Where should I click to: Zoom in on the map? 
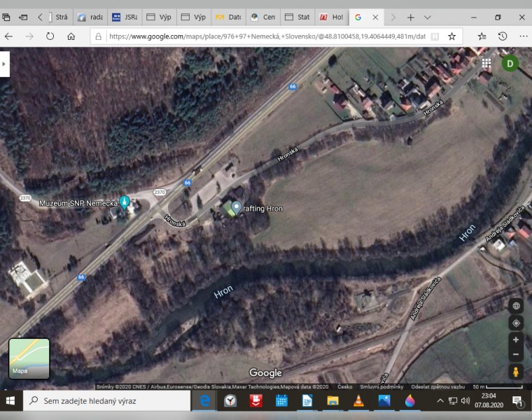click(x=516, y=339)
